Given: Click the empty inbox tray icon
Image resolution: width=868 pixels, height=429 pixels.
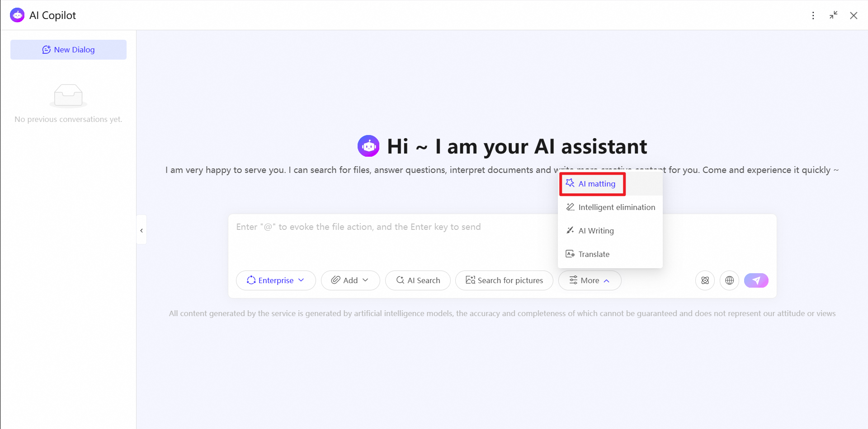Looking at the screenshot, I should click(68, 96).
